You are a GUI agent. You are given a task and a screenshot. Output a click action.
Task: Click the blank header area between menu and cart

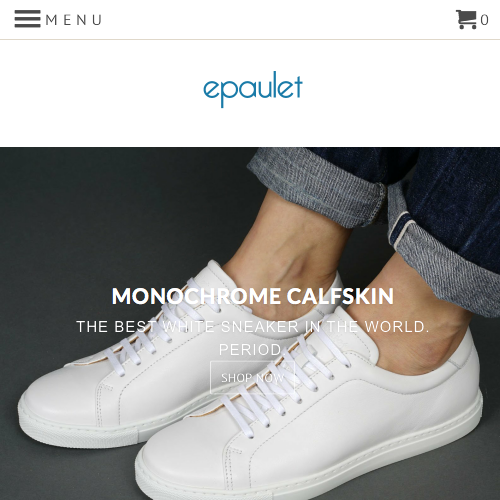click(277, 19)
